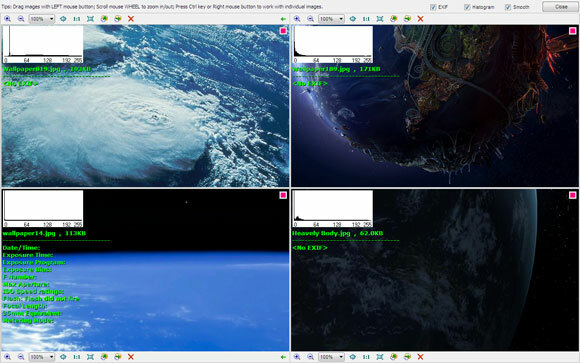
Task: Click the 'Exposure Program:' EXIF line
Action: click(34, 262)
